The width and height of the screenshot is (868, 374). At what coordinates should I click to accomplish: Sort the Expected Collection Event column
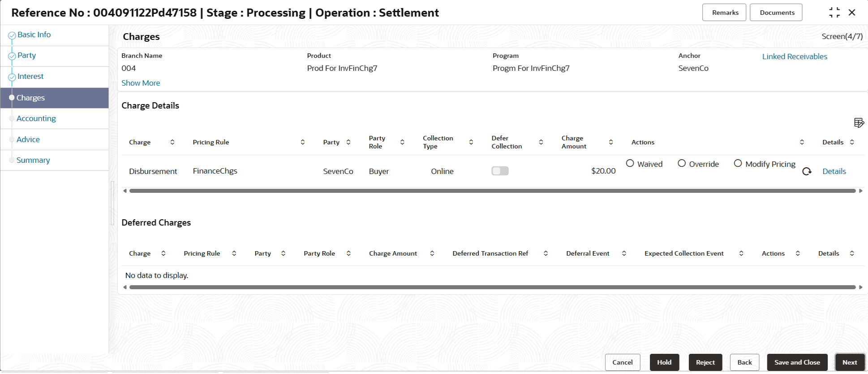pyautogui.click(x=741, y=253)
